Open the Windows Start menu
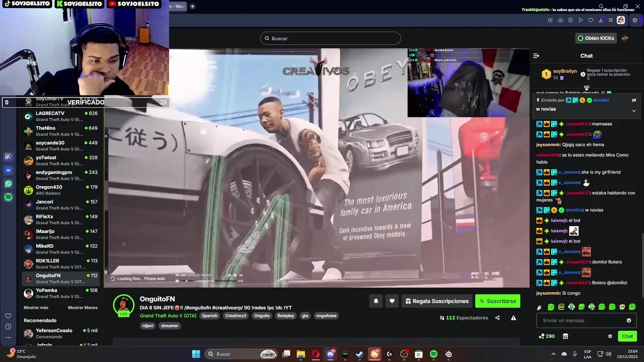Viewport: 644px width, 362px height. (196, 354)
